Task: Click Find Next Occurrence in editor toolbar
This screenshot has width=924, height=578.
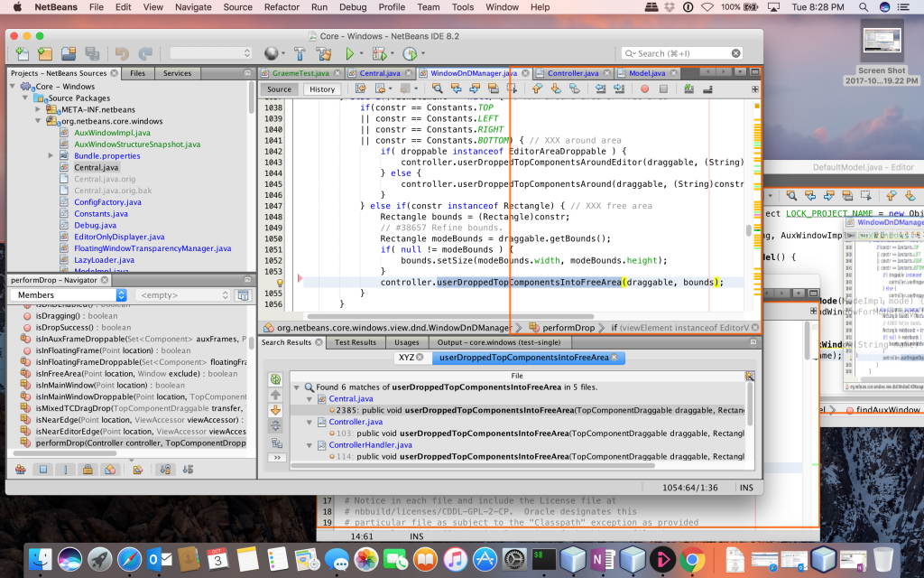Action: click(475, 89)
